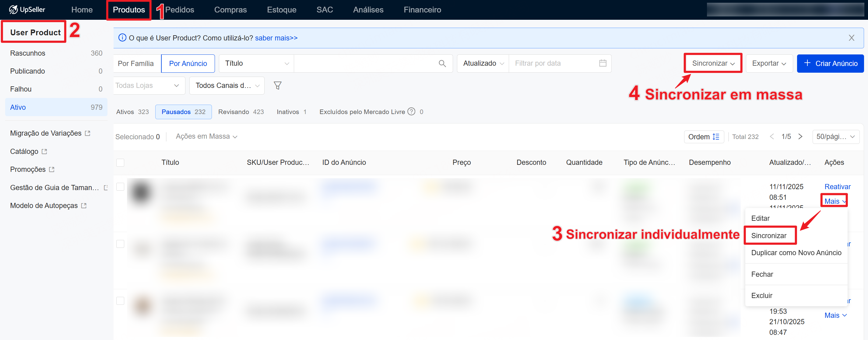Open external link icon next to Catálogo
This screenshot has height=340, width=868.
click(x=44, y=151)
